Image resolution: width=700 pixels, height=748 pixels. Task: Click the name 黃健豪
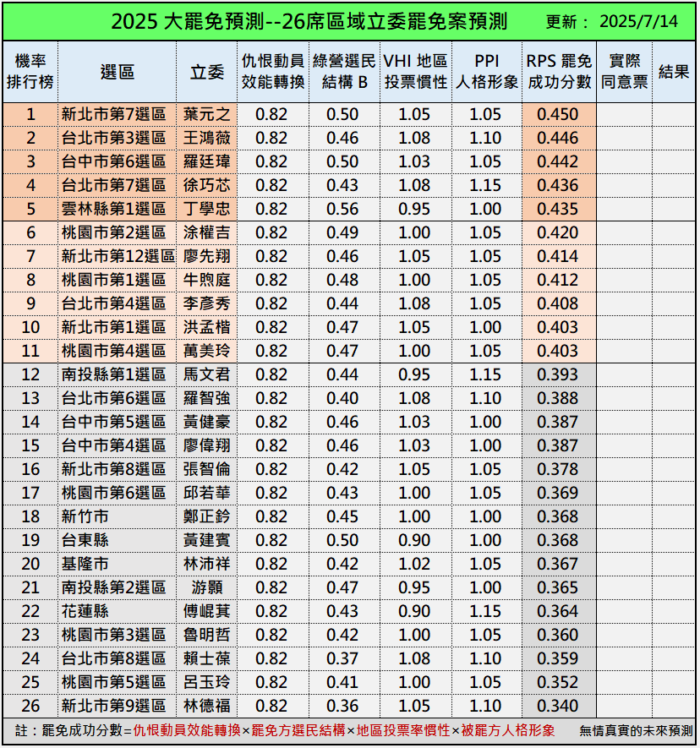pos(206,423)
